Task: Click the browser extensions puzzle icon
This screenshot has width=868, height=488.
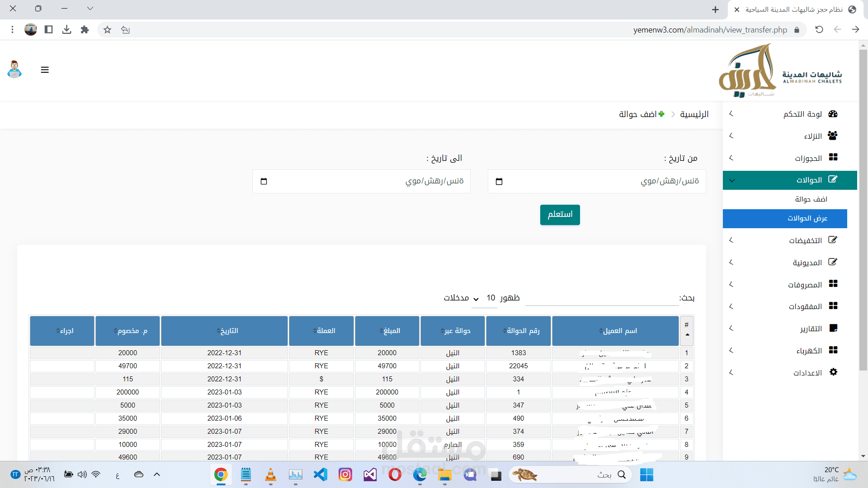Action: (x=85, y=30)
